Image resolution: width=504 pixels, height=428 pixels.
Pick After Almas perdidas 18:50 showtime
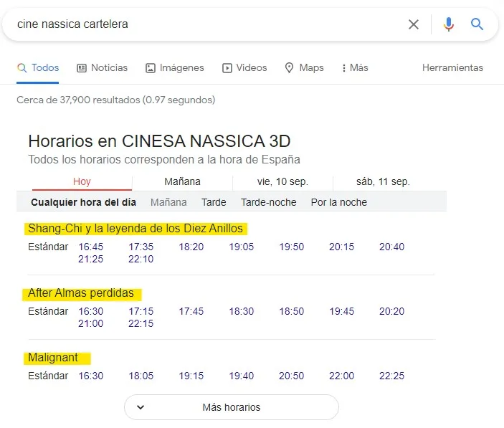tap(291, 311)
